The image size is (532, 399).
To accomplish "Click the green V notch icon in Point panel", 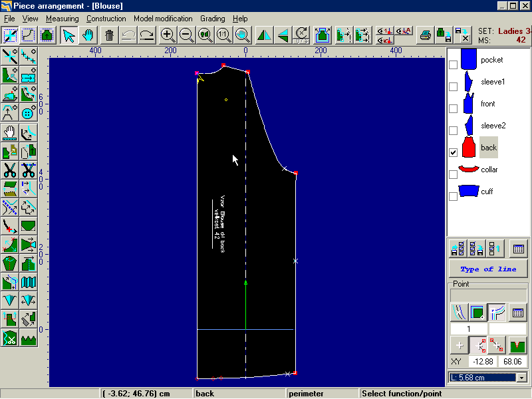I will 517,345.
